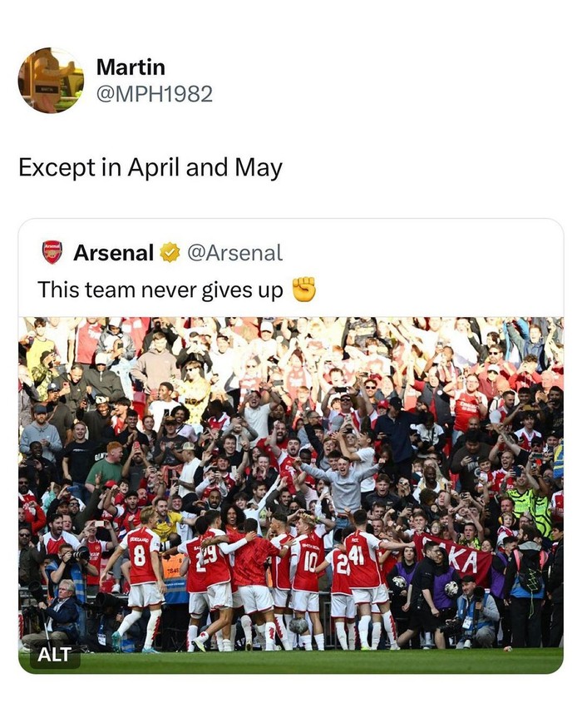Open the display name Martin
Viewport: 582px width, 728px height.
131,67
